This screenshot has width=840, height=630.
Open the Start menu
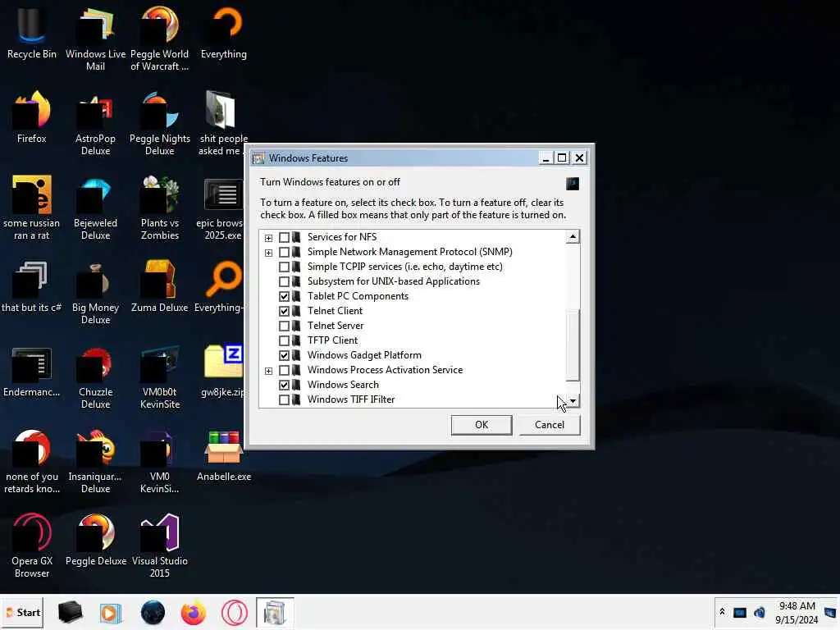click(22, 612)
